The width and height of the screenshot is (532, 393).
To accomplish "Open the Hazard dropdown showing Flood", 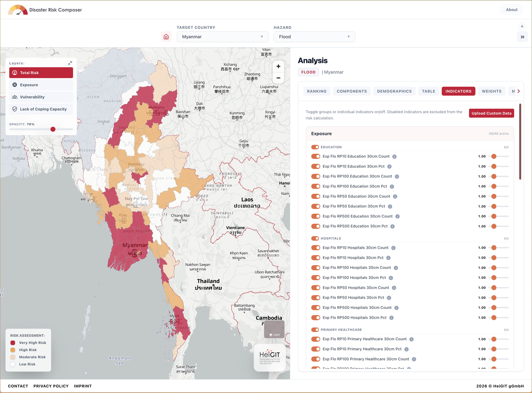I will tap(314, 37).
